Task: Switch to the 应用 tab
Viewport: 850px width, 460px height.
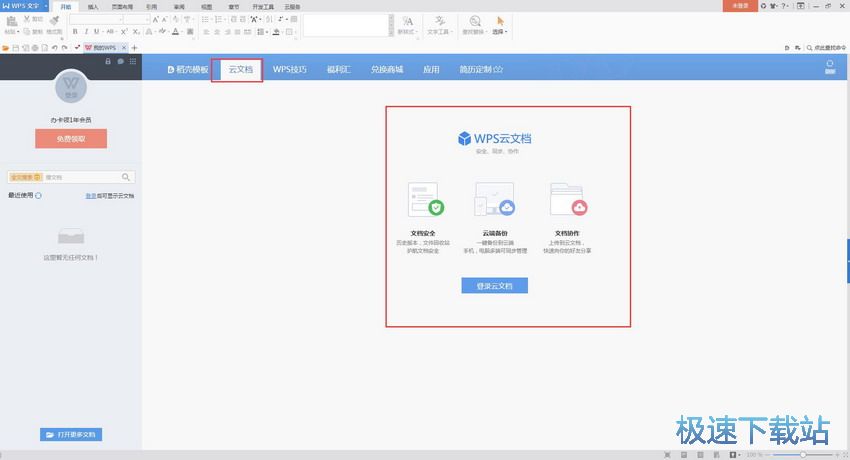Action: 432,69
